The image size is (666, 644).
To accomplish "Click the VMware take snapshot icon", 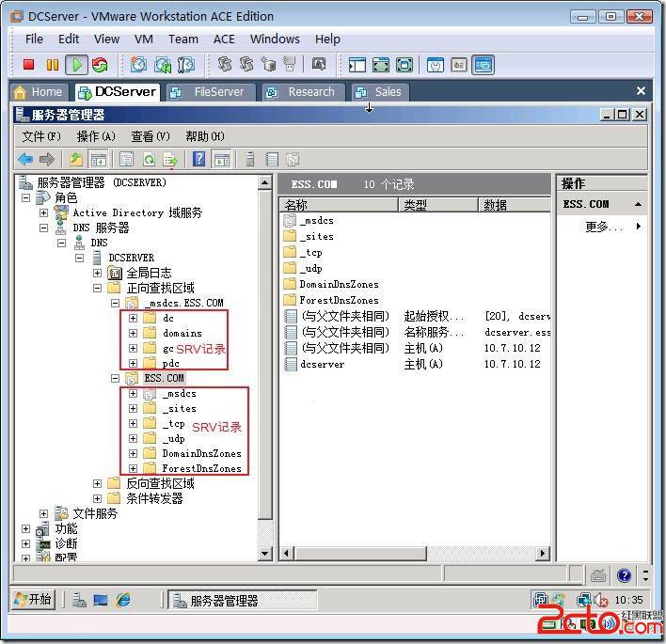I will click(138, 65).
